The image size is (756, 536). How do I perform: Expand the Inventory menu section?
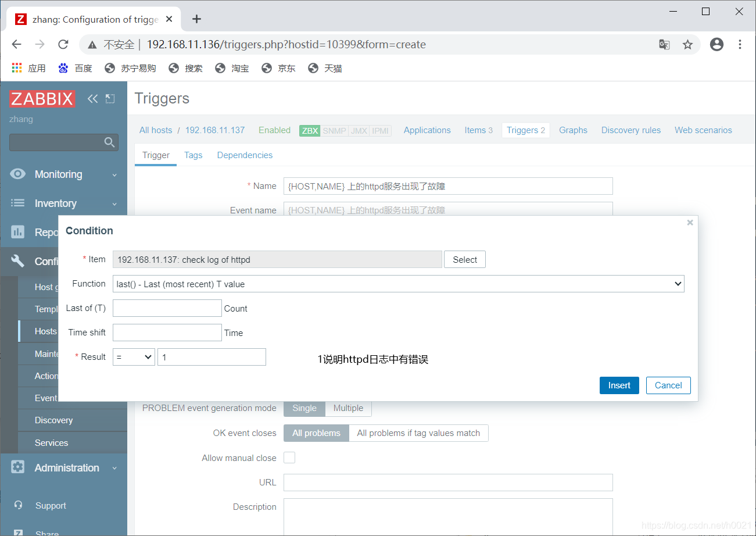click(64, 203)
